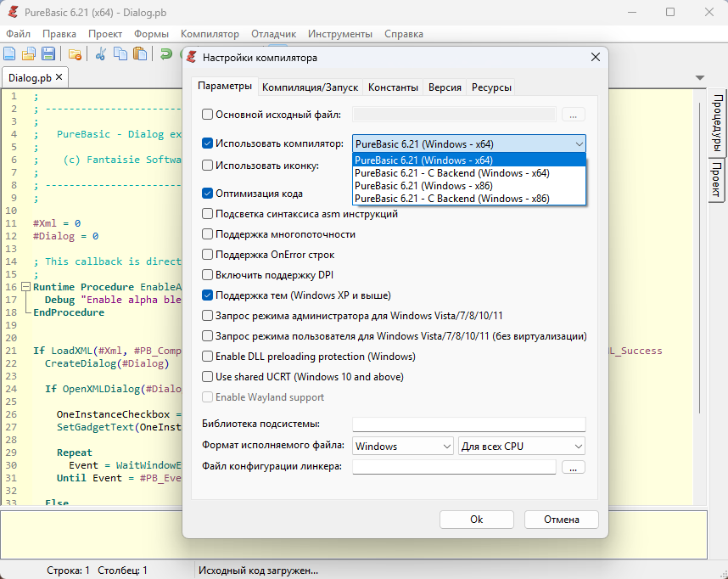Click the 'EndProcedure' code line
This screenshot has height=579, width=728.
(x=69, y=312)
